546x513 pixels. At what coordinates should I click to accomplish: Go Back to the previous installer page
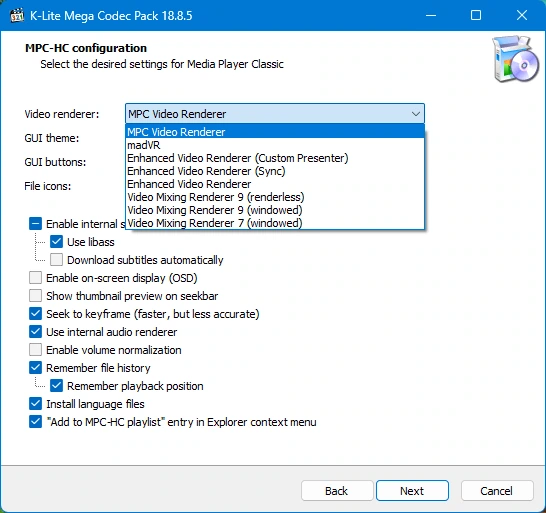click(x=337, y=491)
